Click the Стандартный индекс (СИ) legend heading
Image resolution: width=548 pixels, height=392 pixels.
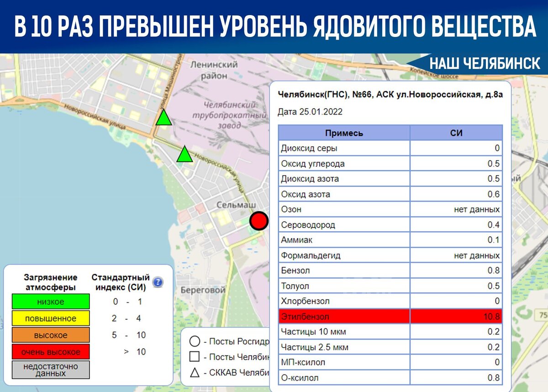(121, 282)
